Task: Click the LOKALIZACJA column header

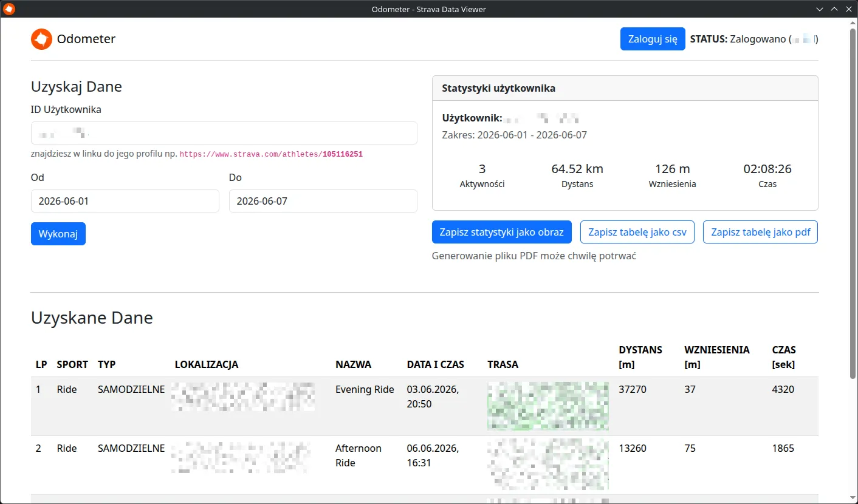Action: (207, 365)
